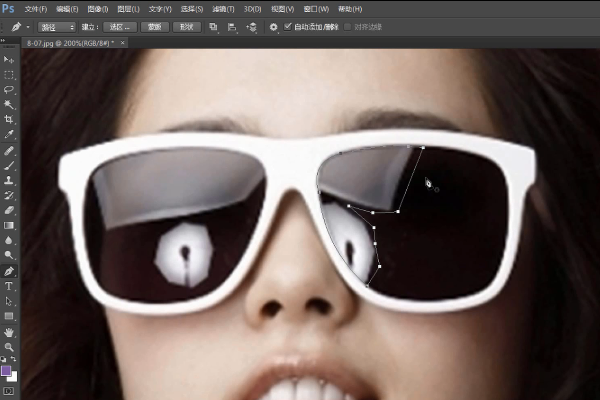Select the Crop tool
The image size is (600, 400).
coord(9,119)
